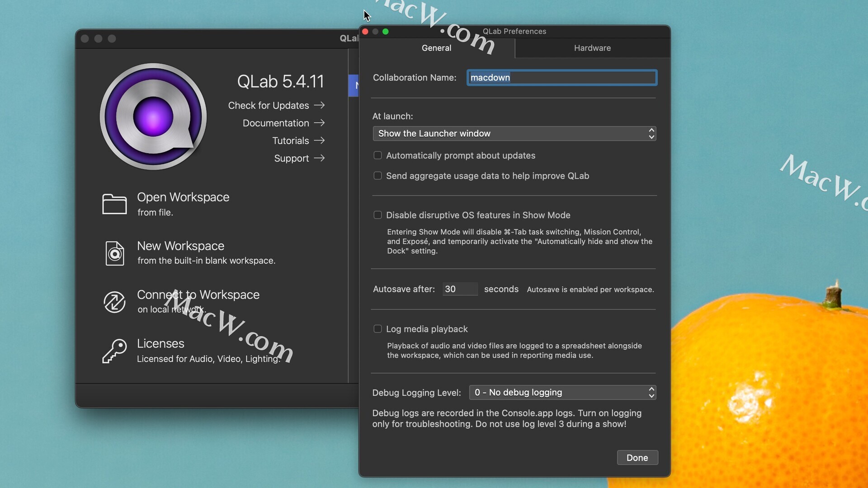868x488 pixels.
Task: Open the Licenses entry
Action: tap(208, 351)
